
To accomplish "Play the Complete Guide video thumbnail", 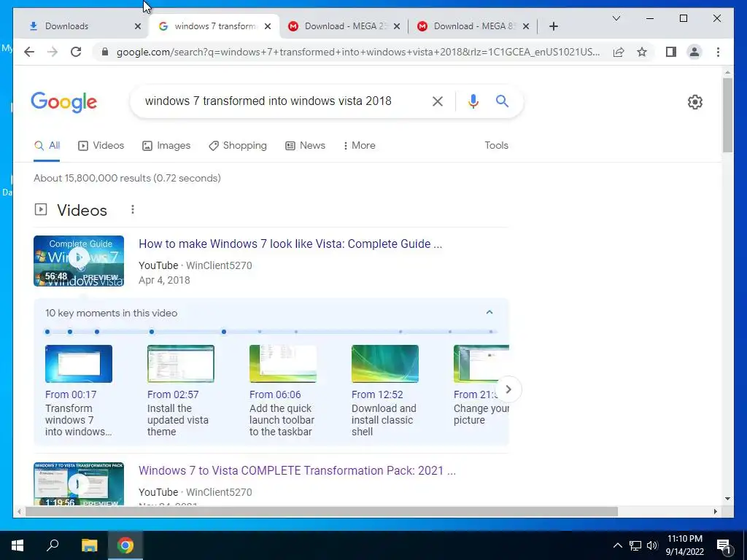I will pyautogui.click(x=79, y=261).
